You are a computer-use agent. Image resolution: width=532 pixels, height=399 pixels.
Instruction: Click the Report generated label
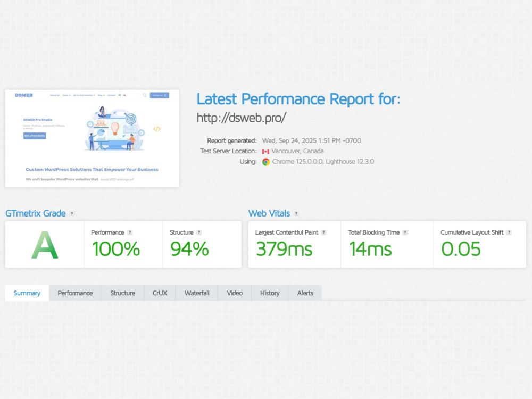coord(232,141)
